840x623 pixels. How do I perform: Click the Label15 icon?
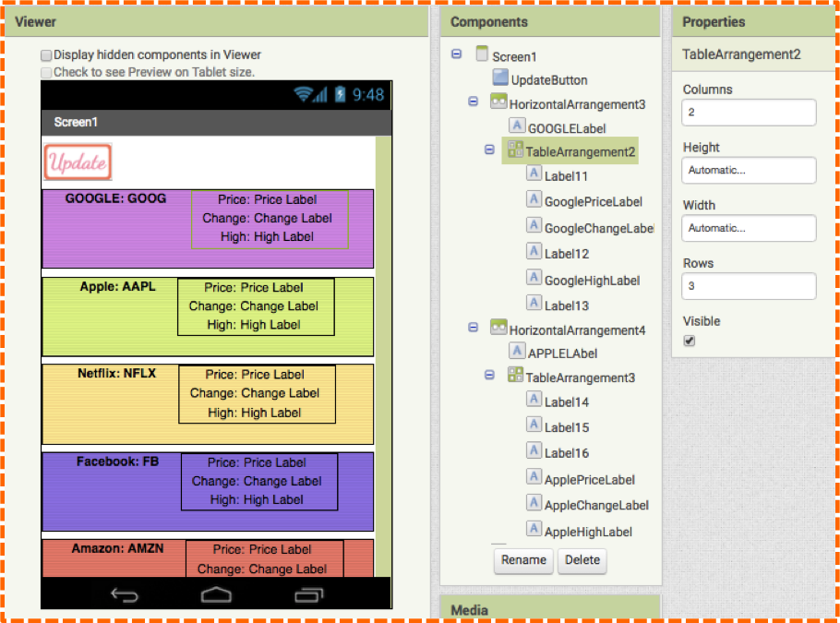coord(534,425)
